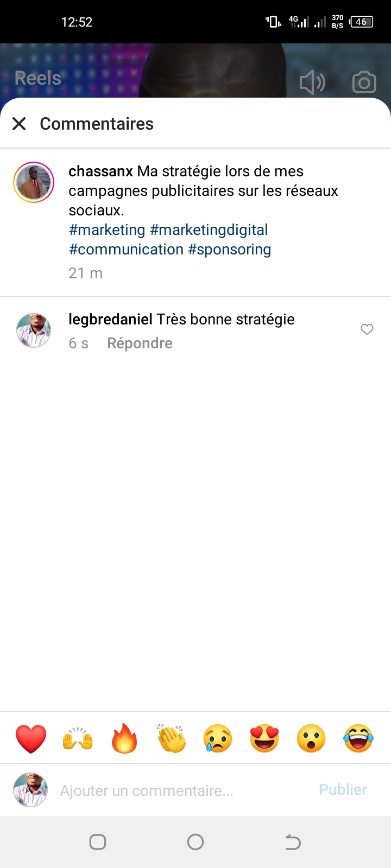Open the camera icon in Reels header
The image size is (391, 868).
[x=364, y=82]
